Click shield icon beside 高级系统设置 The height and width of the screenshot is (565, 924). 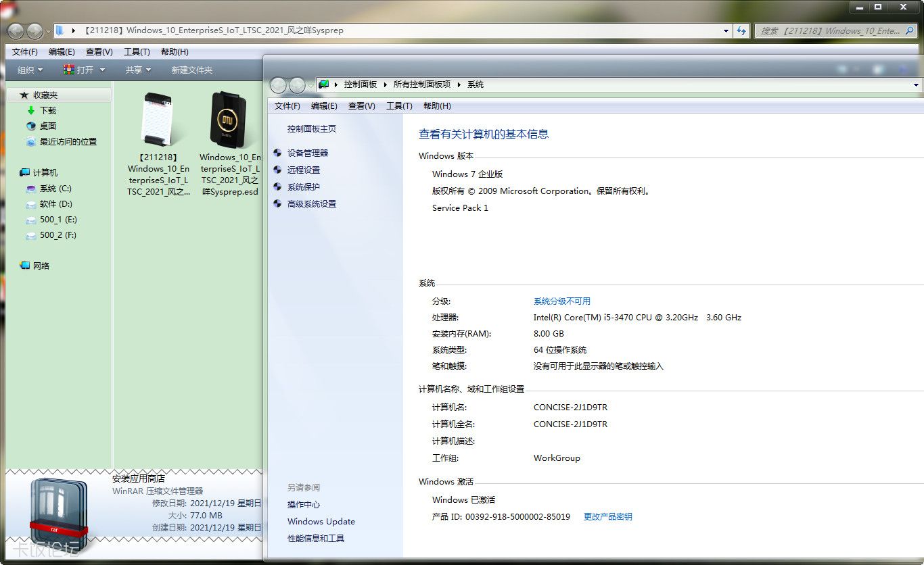(277, 203)
